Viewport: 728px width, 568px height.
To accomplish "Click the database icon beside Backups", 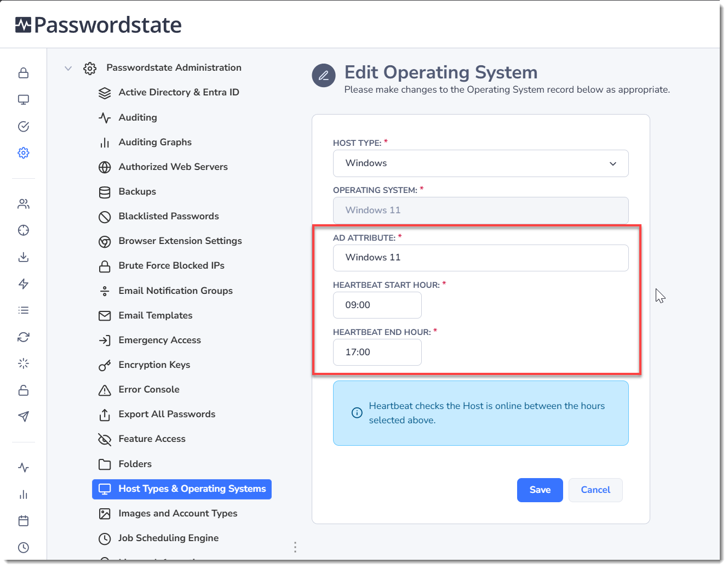I will (x=105, y=192).
